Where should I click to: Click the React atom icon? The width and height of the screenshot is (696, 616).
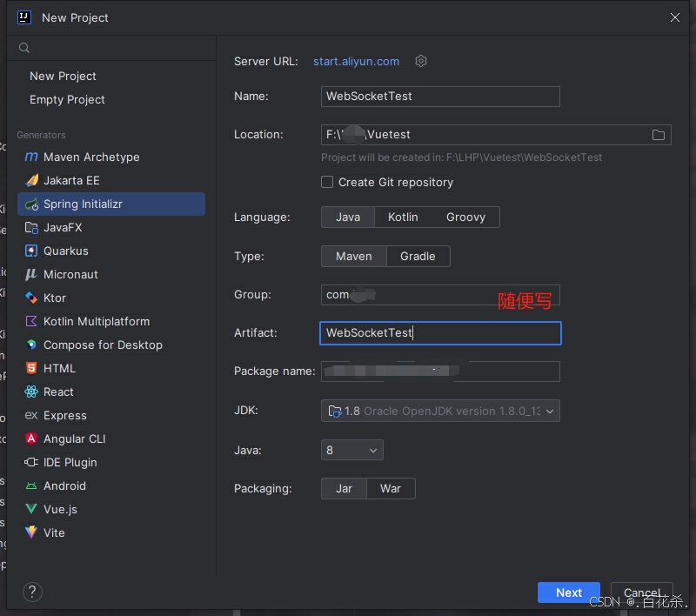click(x=31, y=392)
